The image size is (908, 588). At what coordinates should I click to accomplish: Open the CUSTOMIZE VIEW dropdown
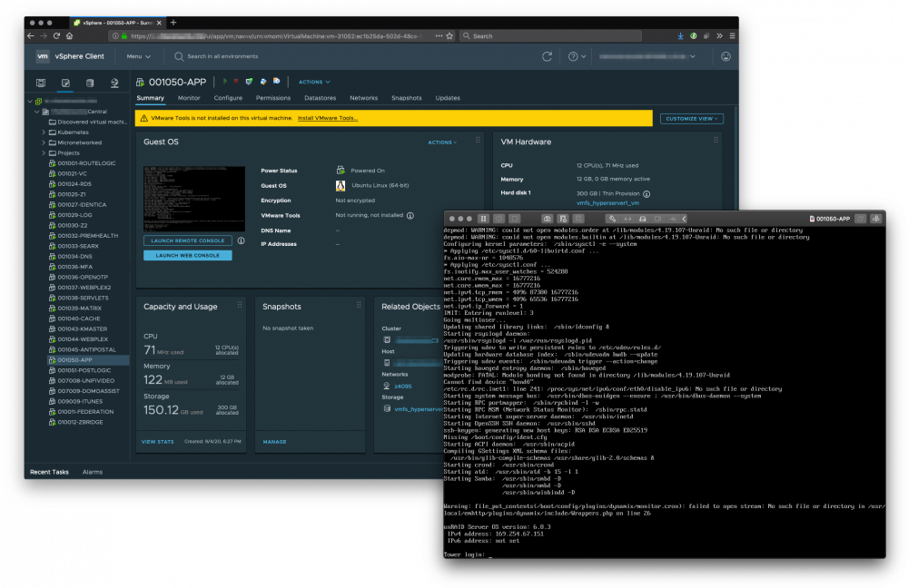tap(691, 119)
